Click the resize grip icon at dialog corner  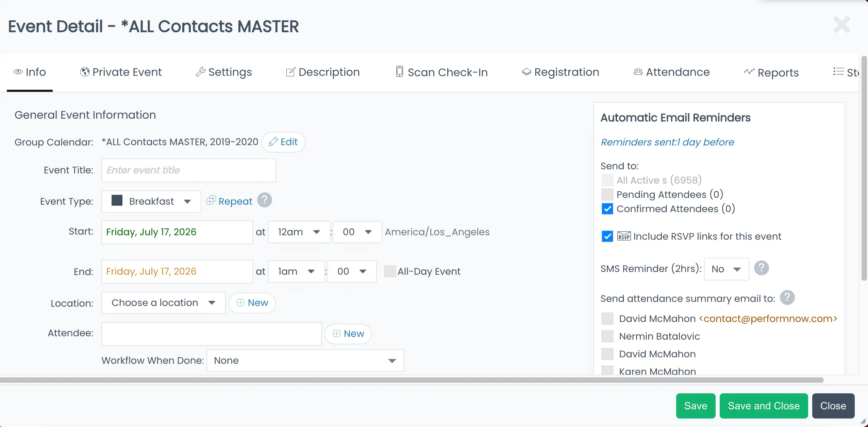[x=863, y=422]
